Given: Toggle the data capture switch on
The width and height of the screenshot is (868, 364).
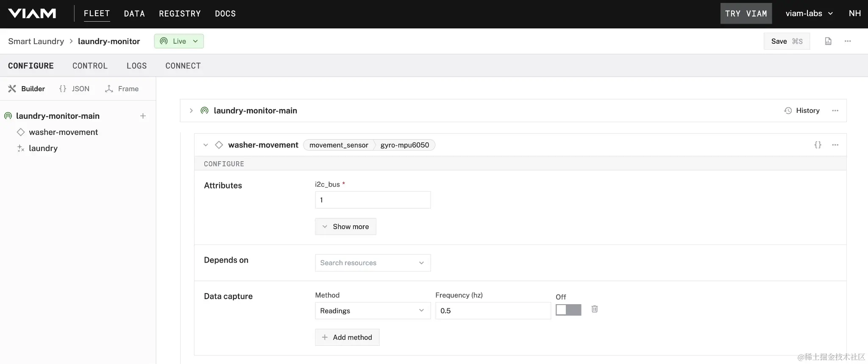Looking at the screenshot, I should click(x=568, y=310).
